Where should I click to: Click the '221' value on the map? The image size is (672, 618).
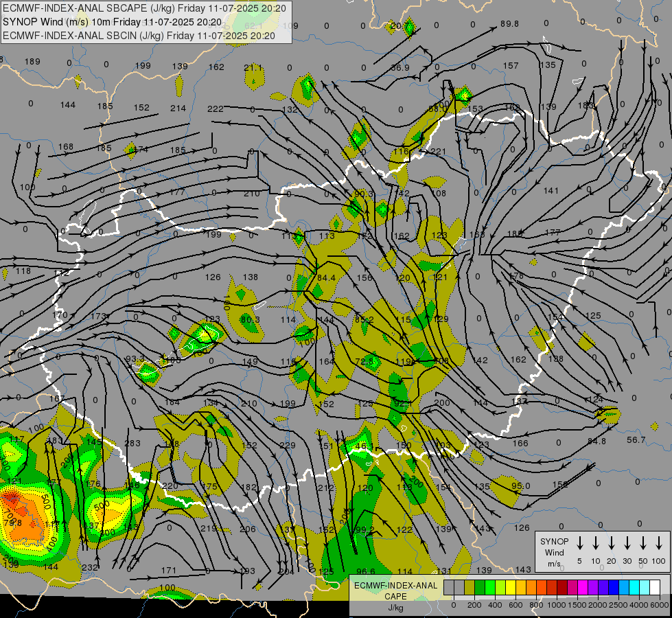pyautogui.click(x=439, y=151)
